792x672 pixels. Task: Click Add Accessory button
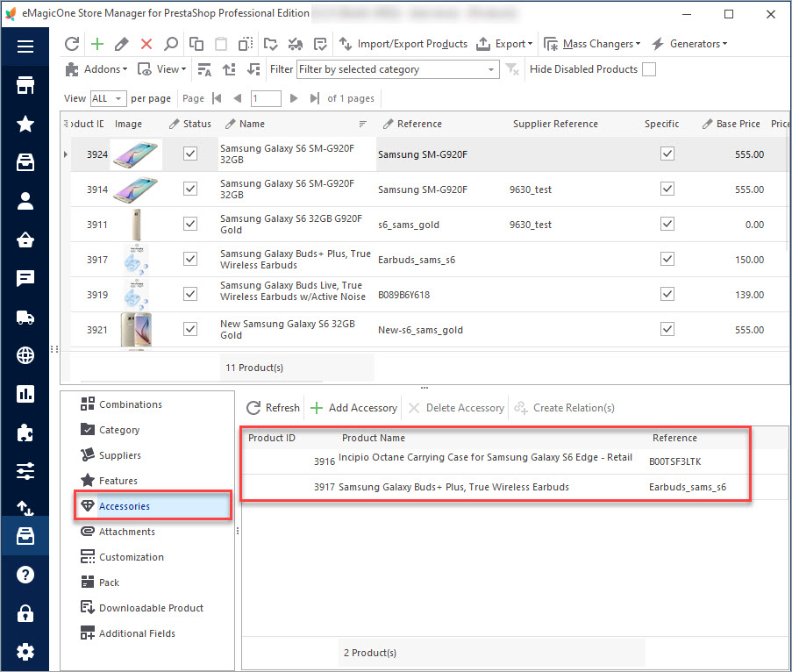[x=353, y=408]
